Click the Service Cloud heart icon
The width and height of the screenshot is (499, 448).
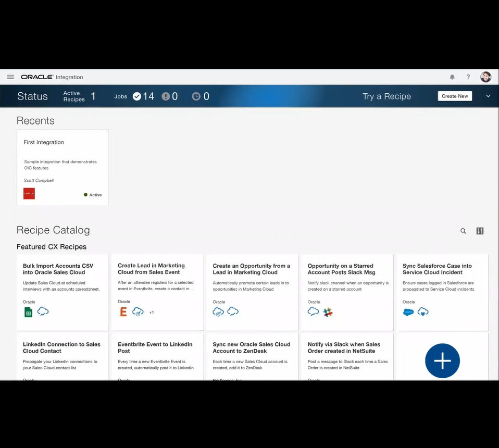[423, 312]
